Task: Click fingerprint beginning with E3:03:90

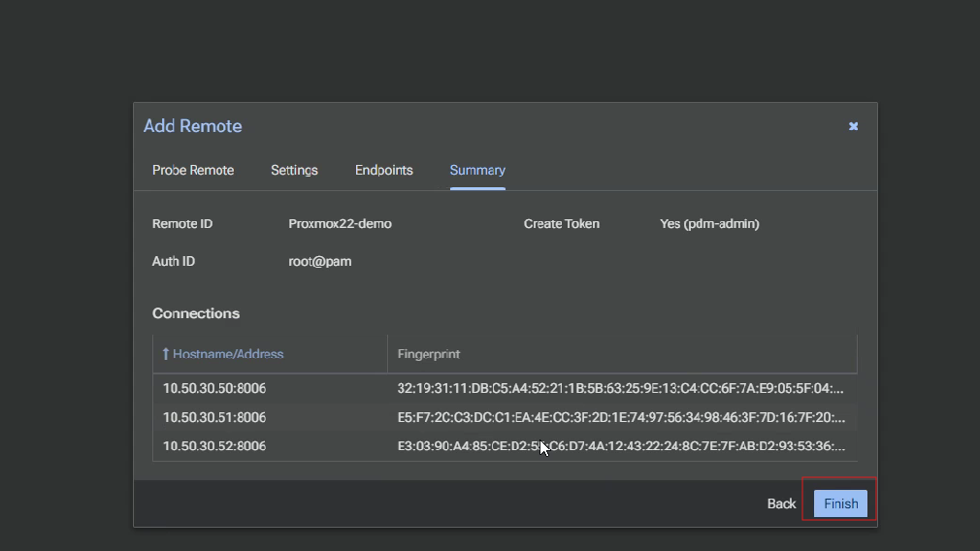Action: [x=620, y=446]
